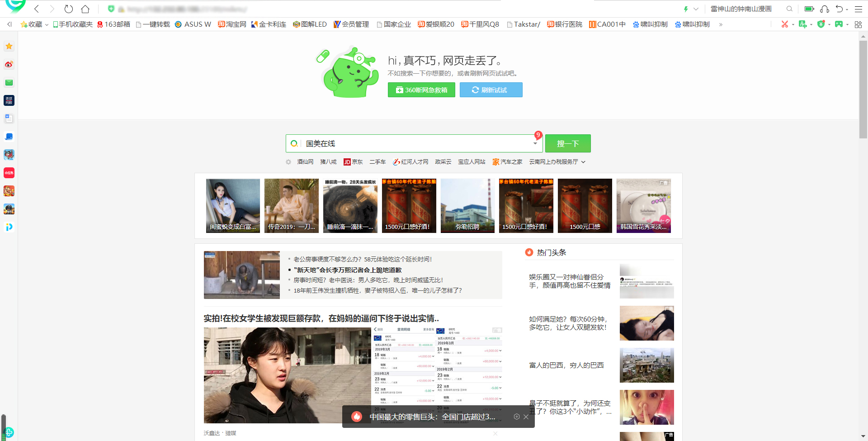Show more bookmarks with the double chevron
Viewport: 868px width, 441px height.
coord(721,24)
